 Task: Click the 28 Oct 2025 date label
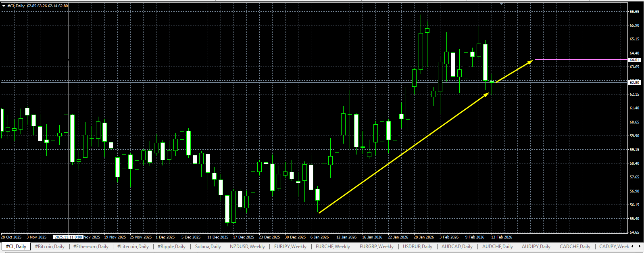point(11,237)
